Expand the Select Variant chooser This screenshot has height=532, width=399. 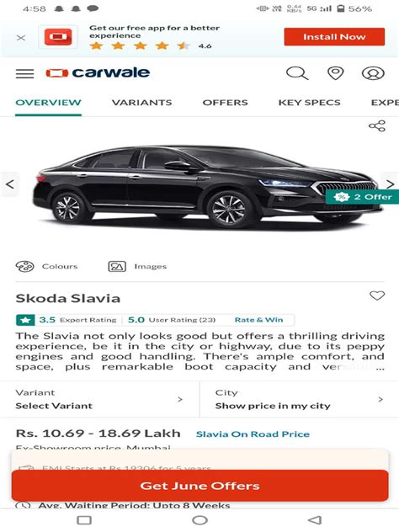coord(99,399)
